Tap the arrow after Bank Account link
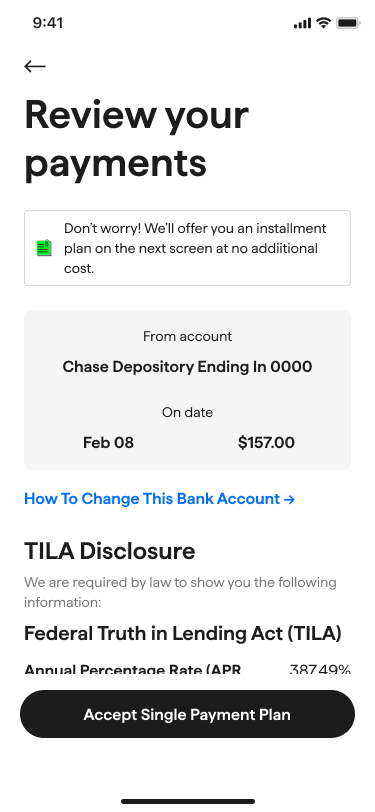 click(290, 499)
